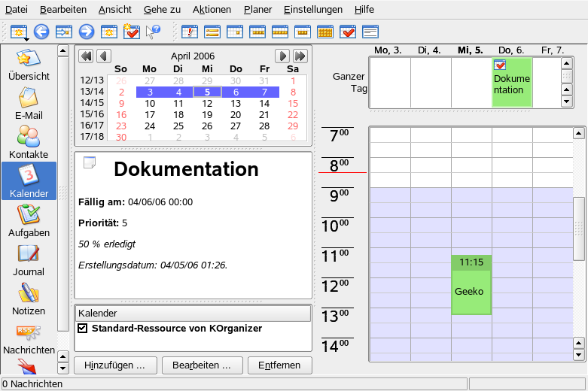Go to next month in date navigator
588x391 pixels.
point(282,56)
